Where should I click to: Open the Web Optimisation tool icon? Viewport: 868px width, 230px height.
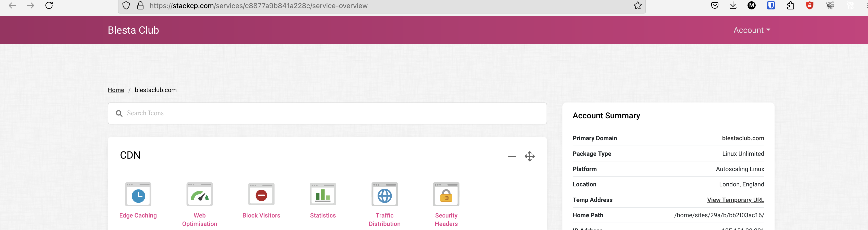[x=199, y=194]
